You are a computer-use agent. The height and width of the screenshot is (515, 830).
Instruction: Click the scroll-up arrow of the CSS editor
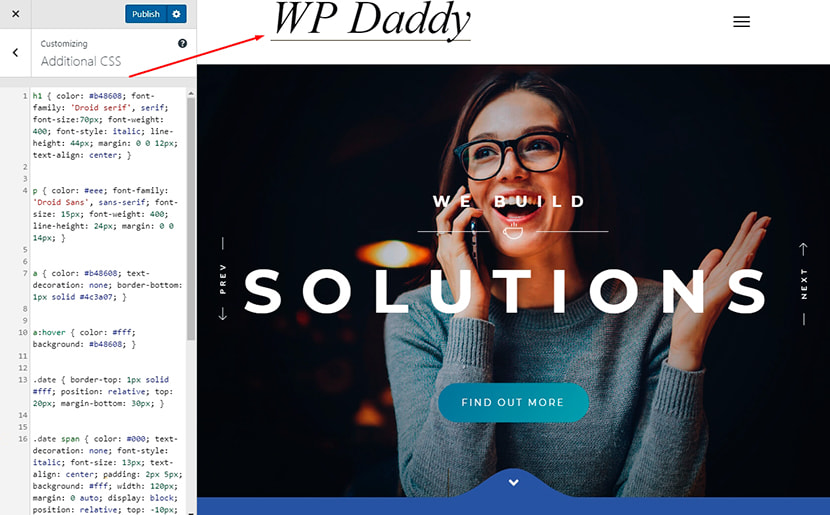(x=191, y=93)
